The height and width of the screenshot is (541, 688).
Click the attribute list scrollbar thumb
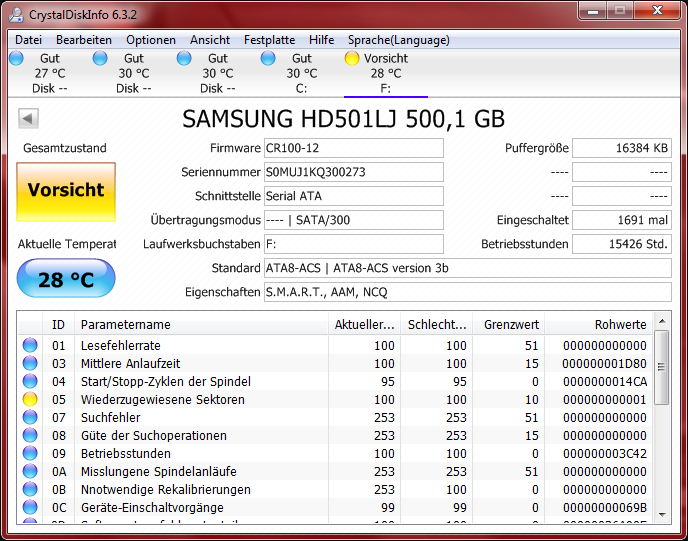pos(662,367)
